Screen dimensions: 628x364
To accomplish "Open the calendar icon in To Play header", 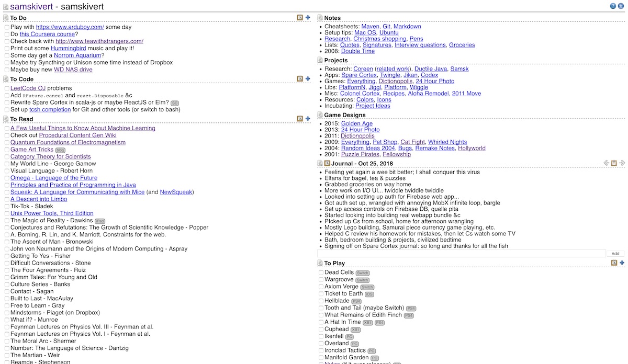I will [x=614, y=263].
